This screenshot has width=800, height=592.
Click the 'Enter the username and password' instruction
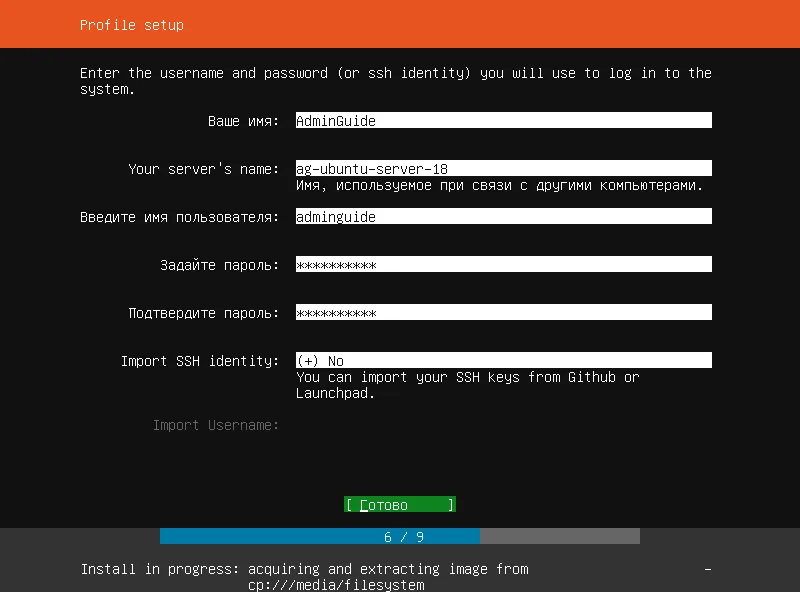(x=395, y=81)
